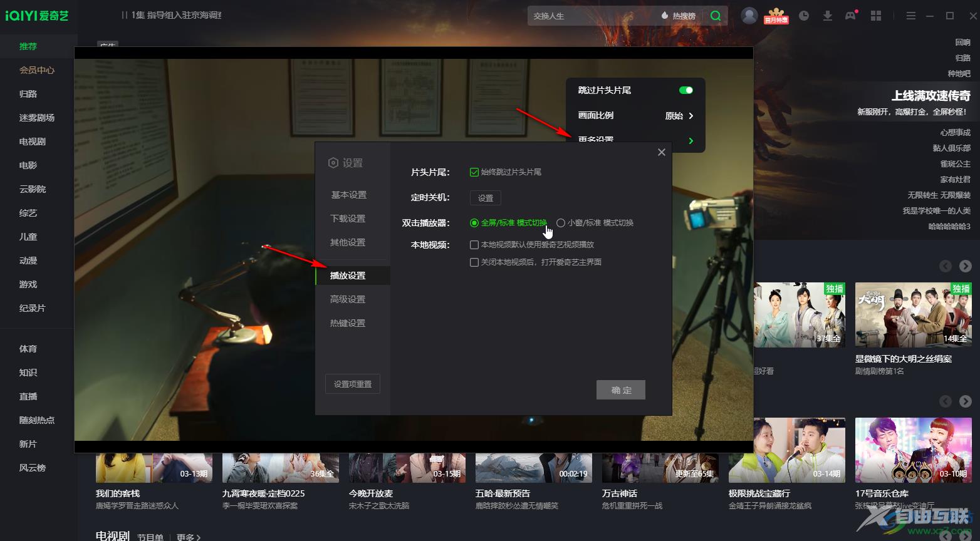The height and width of the screenshot is (541, 980).
Task: Open 极限挑战宝藏行 thumbnail
Action: [x=787, y=451]
